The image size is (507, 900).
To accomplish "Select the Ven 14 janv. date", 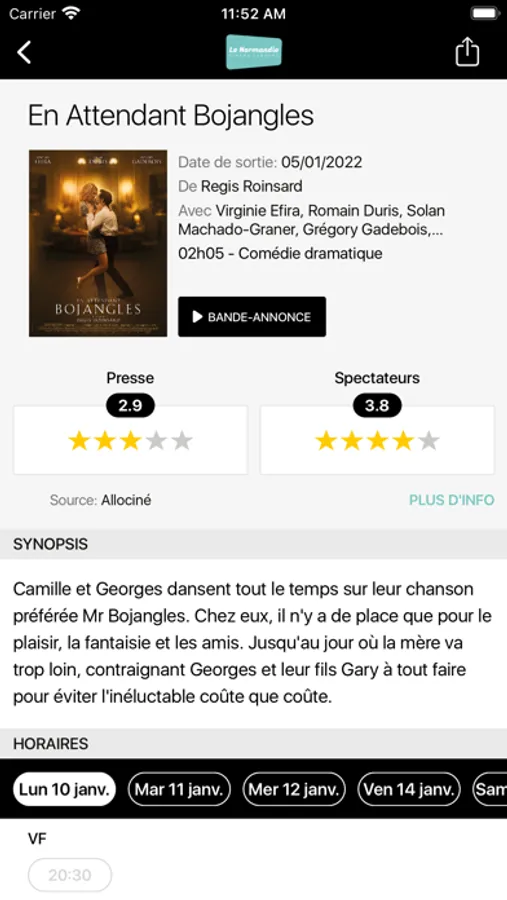I will click(409, 789).
